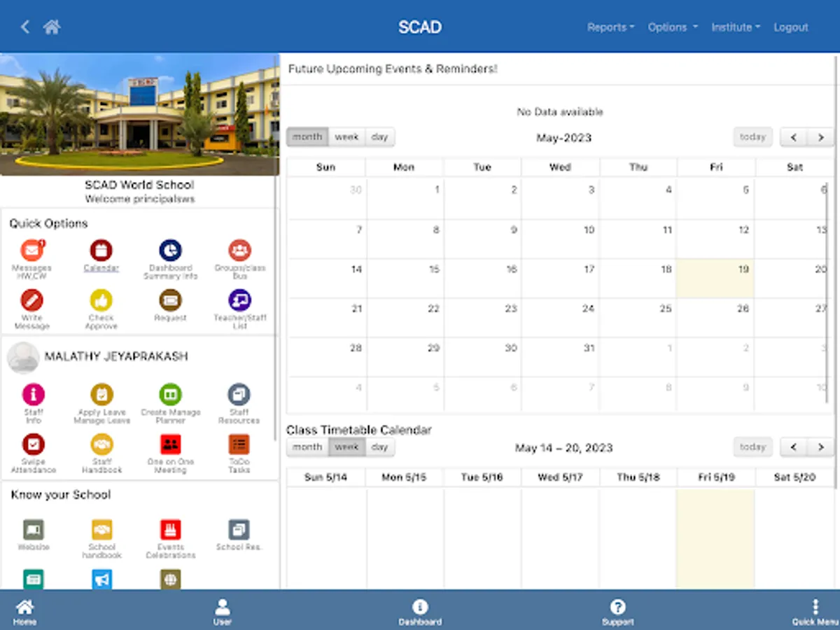The width and height of the screenshot is (840, 630).
Task: Switch timetable calendar to month view
Action: [307, 447]
